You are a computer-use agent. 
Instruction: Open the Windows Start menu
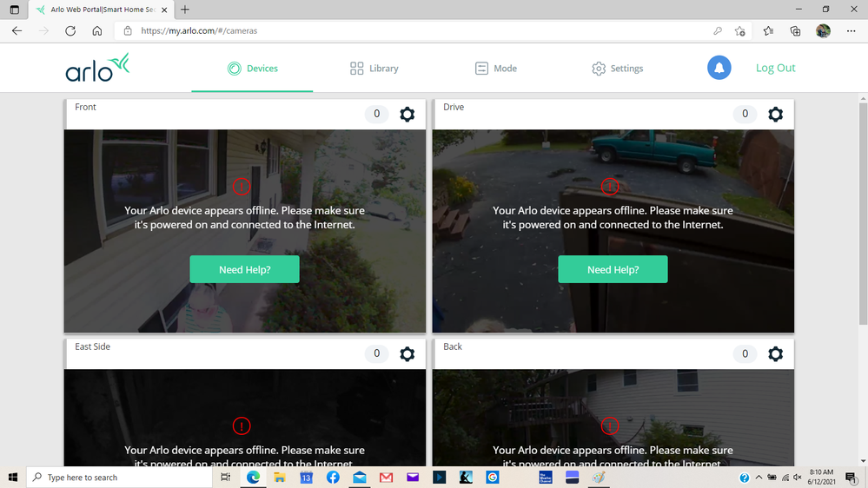click(x=13, y=477)
